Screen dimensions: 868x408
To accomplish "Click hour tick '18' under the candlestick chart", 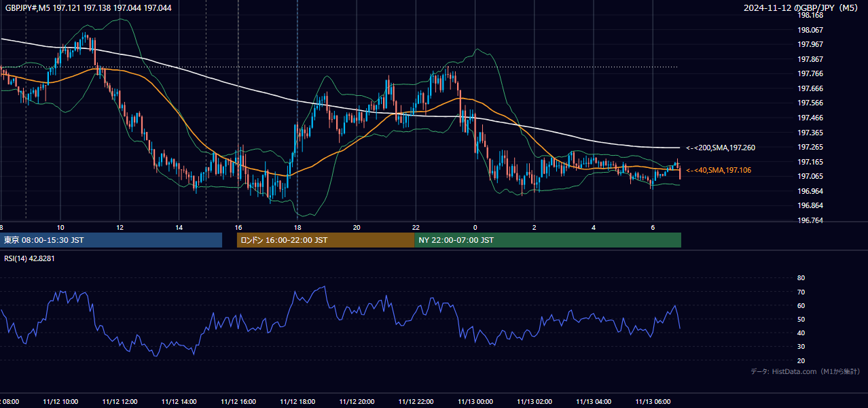I will point(297,227).
